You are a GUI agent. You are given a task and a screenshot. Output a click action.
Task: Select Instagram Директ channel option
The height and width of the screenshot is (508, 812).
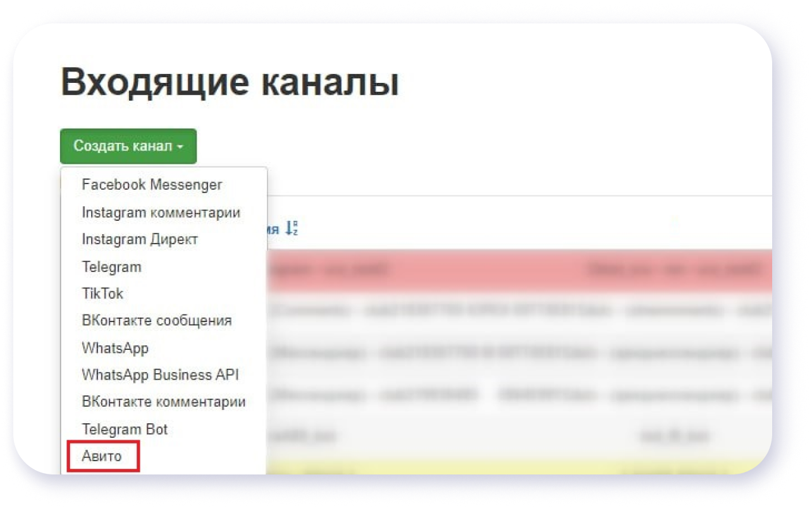(x=140, y=240)
